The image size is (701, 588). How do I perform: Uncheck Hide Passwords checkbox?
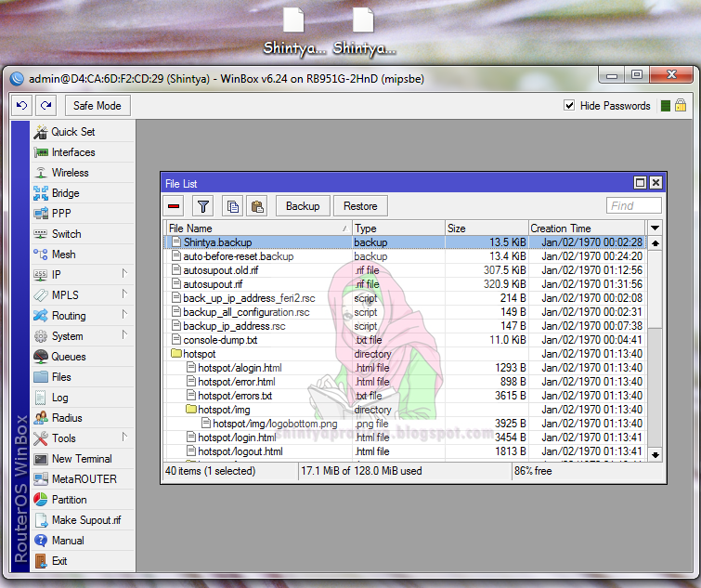[569, 106]
